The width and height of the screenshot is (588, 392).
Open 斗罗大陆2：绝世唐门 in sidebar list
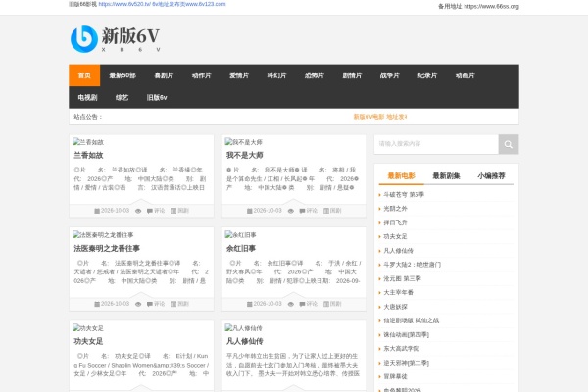point(413,265)
